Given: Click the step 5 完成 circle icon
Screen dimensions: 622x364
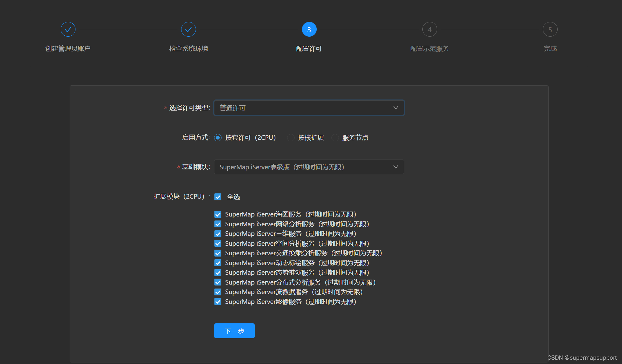Looking at the screenshot, I should [x=550, y=29].
